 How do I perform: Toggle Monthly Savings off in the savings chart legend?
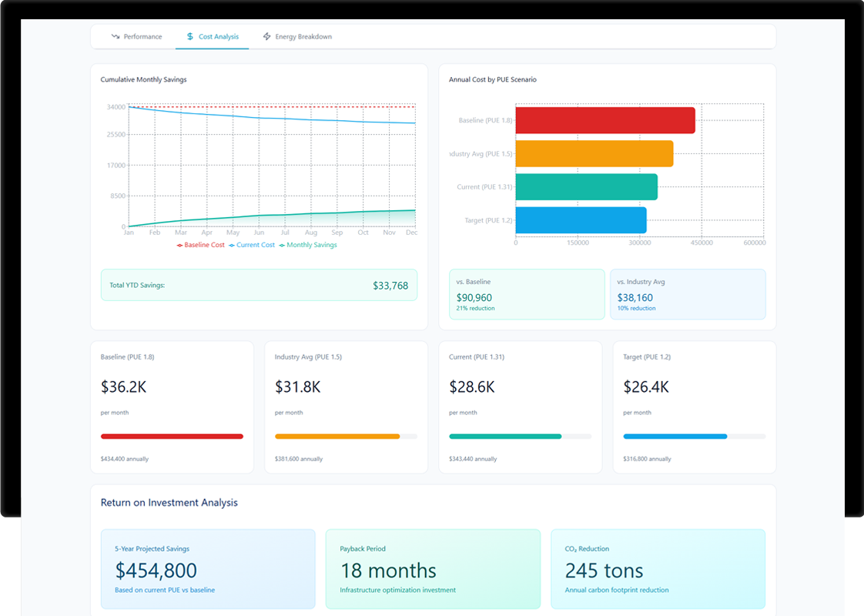[x=312, y=244]
